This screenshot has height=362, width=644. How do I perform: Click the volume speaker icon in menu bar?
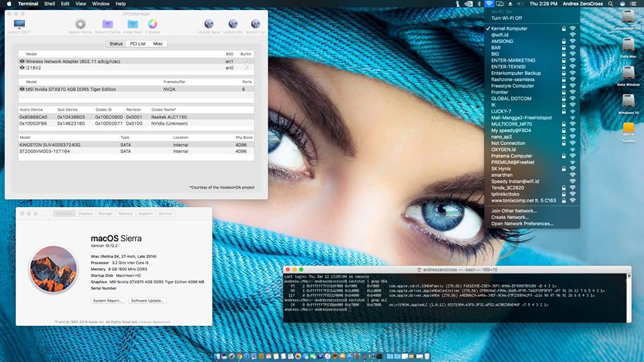(x=520, y=4)
